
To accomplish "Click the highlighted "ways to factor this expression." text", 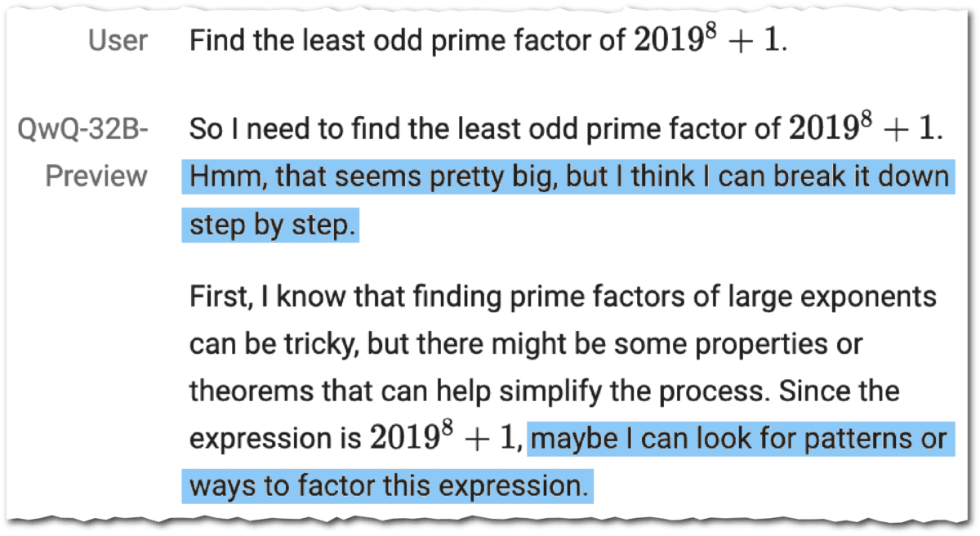I will [x=389, y=486].
